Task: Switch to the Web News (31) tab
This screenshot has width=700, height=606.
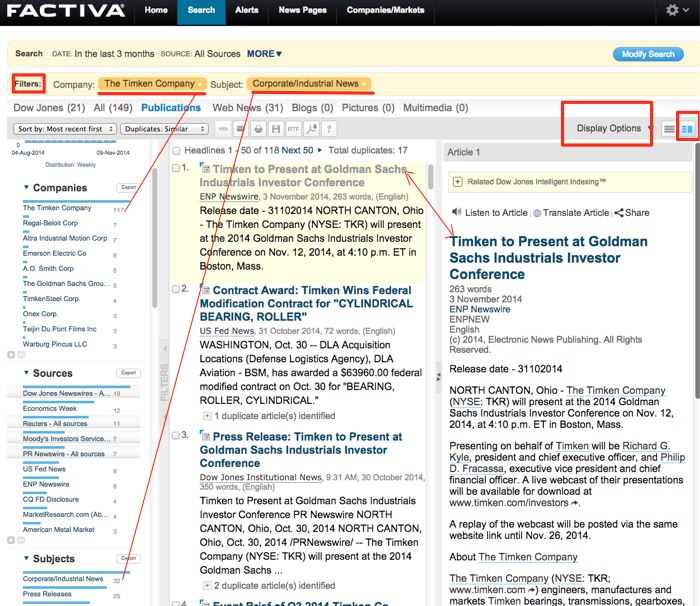Action: (248, 108)
